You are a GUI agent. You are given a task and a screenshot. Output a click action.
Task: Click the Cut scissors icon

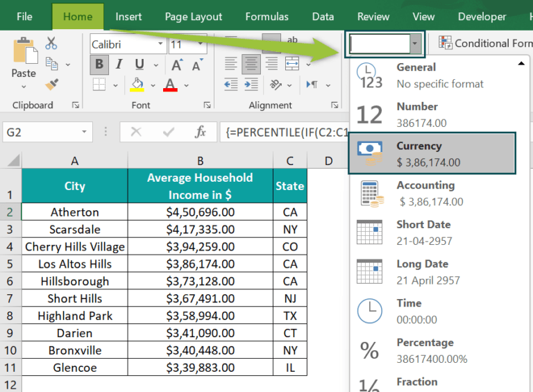51,44
